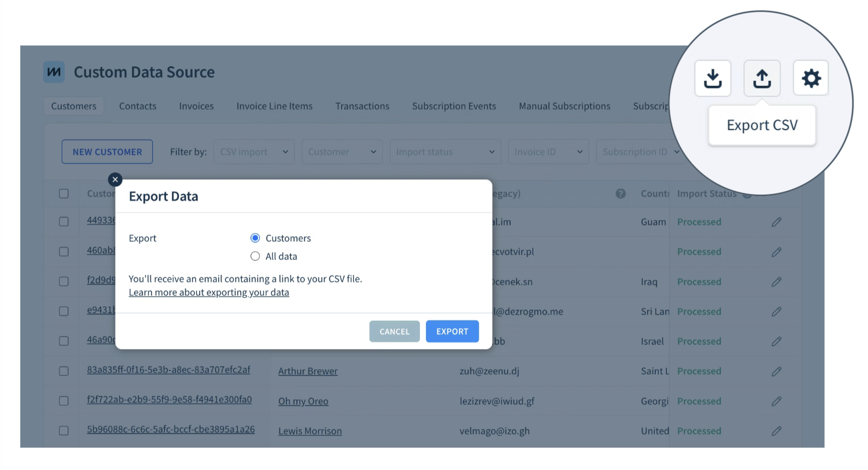Open the Export CSV upload icon
This screenshot has width=868, height=470.
point(762,78)
